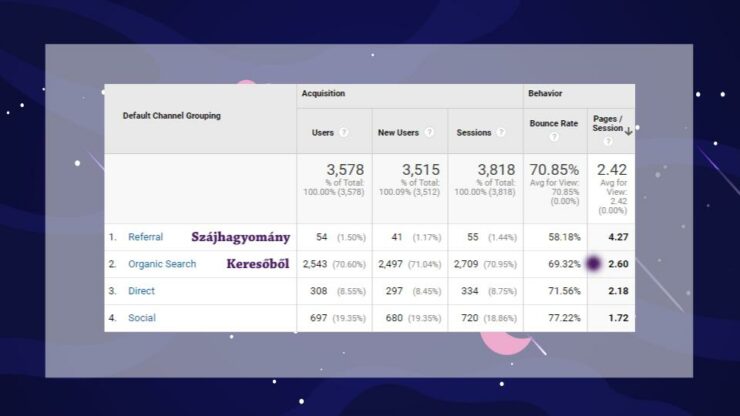This screenshot has height=416, width=740.
Task: Open the Social channel link
Action: [x=142, y=318]
